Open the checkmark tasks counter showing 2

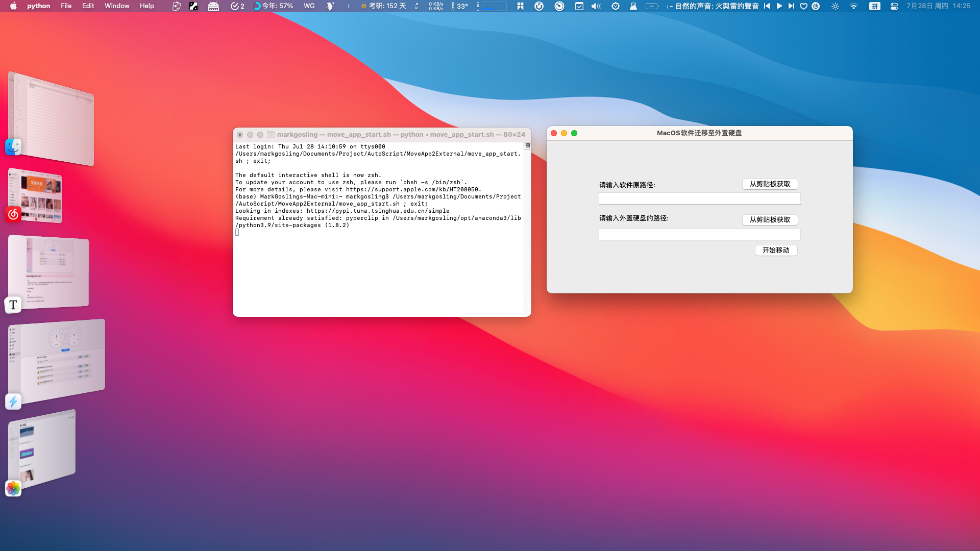coord(237,6)
